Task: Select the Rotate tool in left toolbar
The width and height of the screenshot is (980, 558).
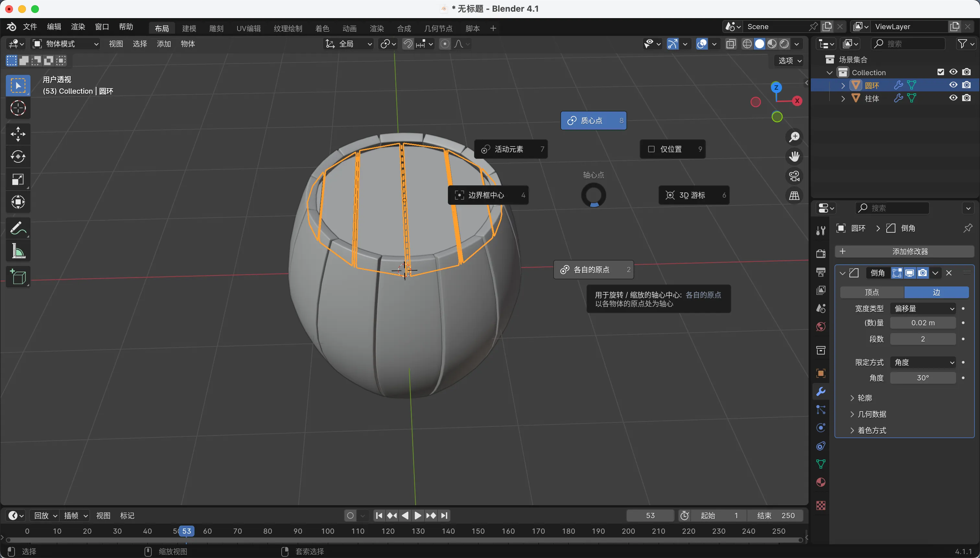Action: pyautogui.click(x=18, y=157)
